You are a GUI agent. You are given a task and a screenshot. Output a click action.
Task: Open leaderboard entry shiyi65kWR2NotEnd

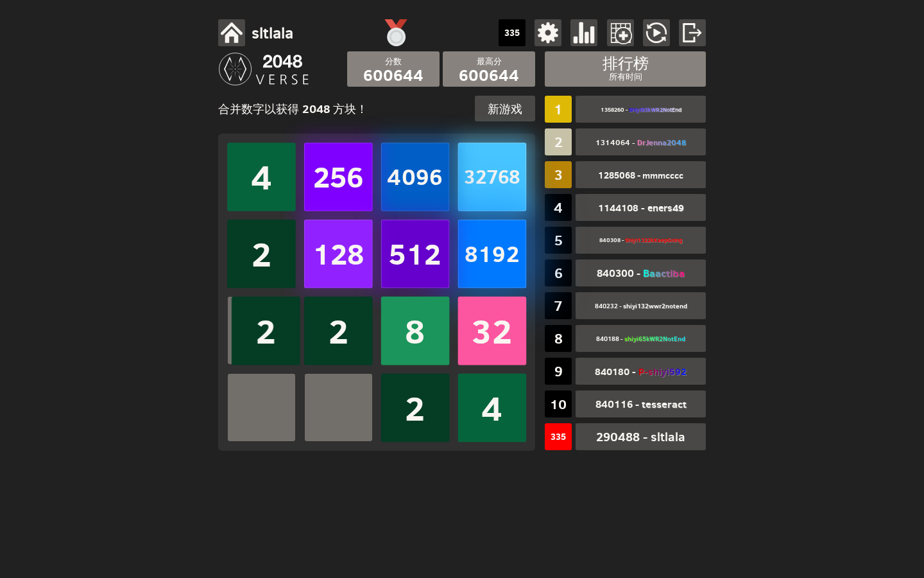click(x=640, y=338)
